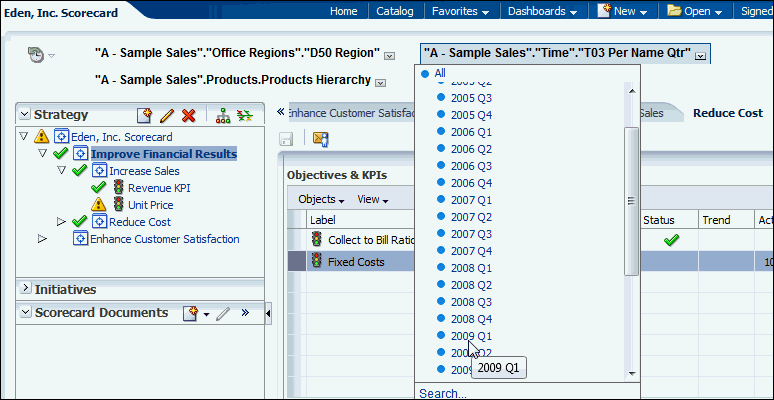Open the Open menu

pos(695,11)
